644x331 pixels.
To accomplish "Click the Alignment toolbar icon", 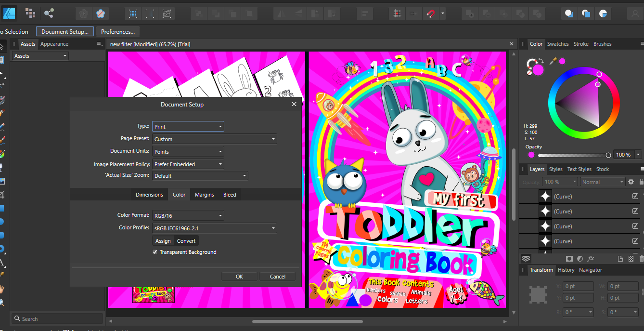I will click(365, 13).
